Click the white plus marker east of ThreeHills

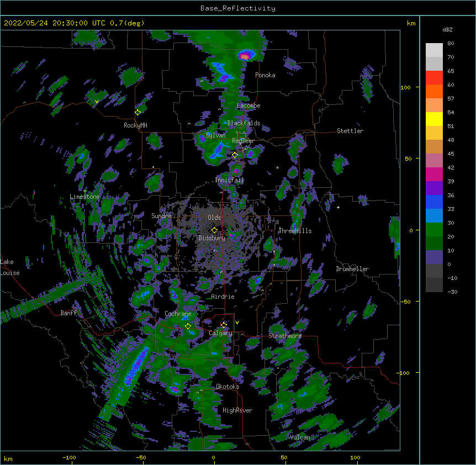[338, 207]
